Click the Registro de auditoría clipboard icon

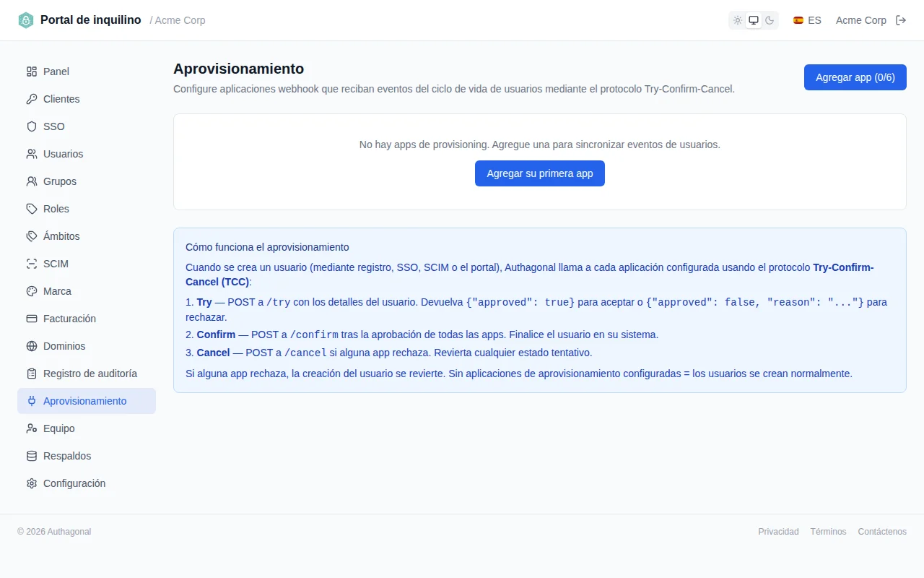pyautogui.click(x=32, y=374)
